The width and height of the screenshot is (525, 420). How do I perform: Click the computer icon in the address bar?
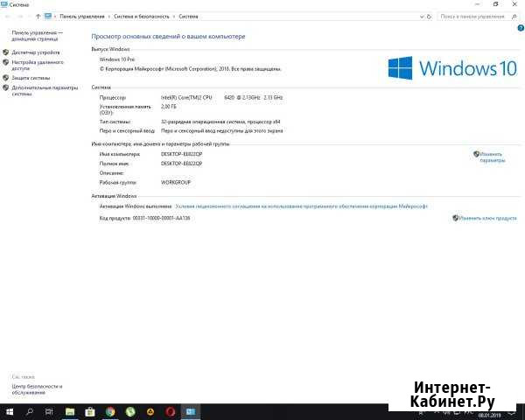(48, 16)
